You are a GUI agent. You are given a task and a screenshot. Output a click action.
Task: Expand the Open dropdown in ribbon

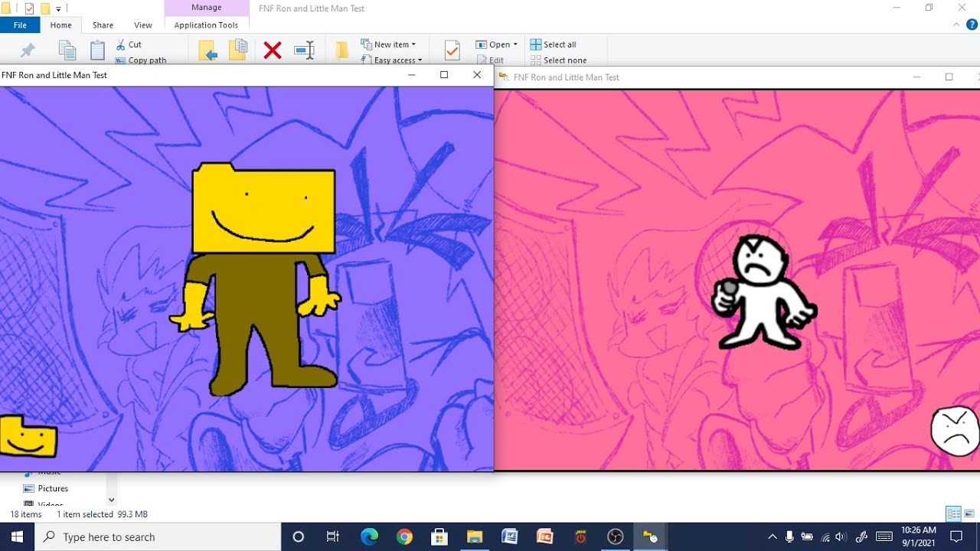[497, 44]
